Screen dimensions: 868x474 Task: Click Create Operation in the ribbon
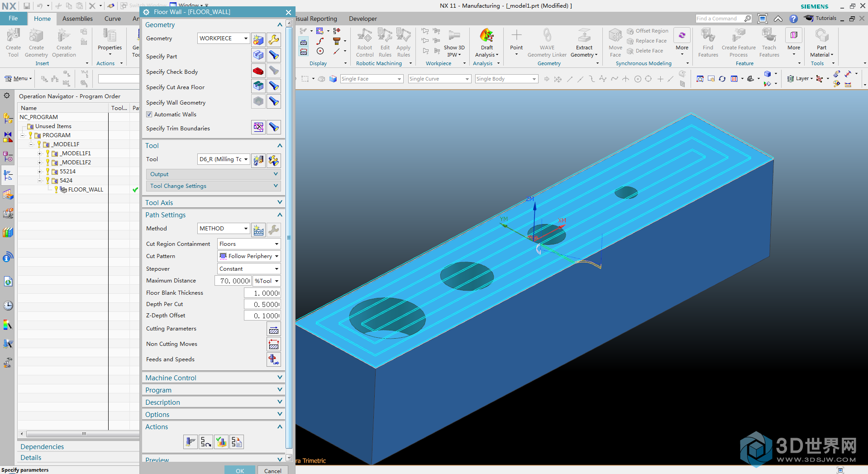click(64, 43)
